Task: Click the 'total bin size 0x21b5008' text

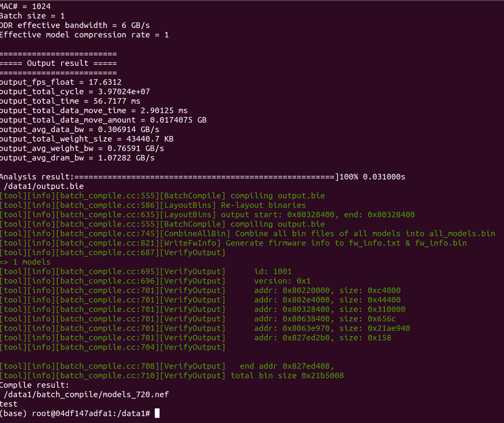Action: pos(287,376)
